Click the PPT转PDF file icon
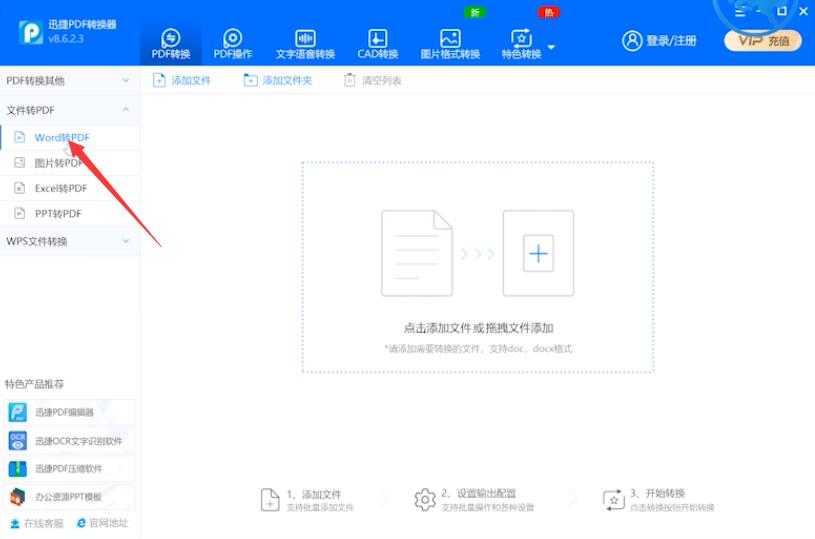 coord(19,214)
